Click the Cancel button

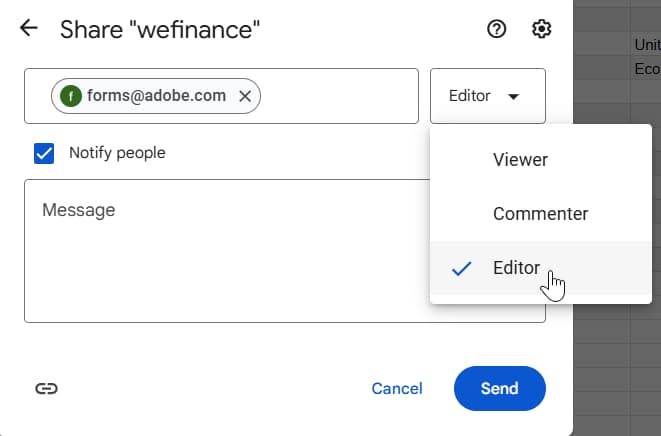(396, 389)
